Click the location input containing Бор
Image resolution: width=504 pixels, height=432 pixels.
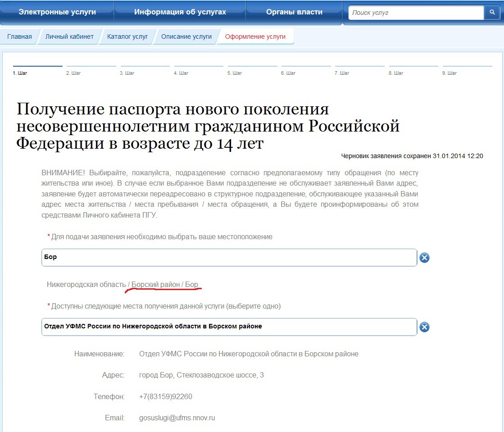click(x=229, y=258)
